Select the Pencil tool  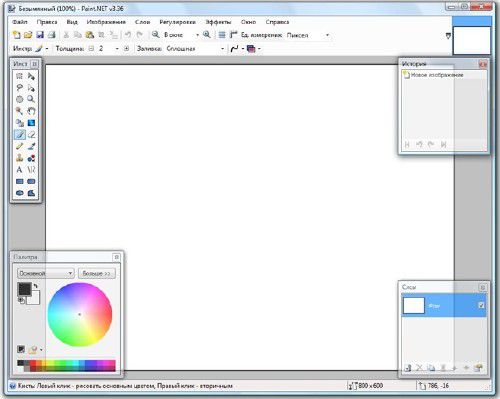tap(20, 146)
